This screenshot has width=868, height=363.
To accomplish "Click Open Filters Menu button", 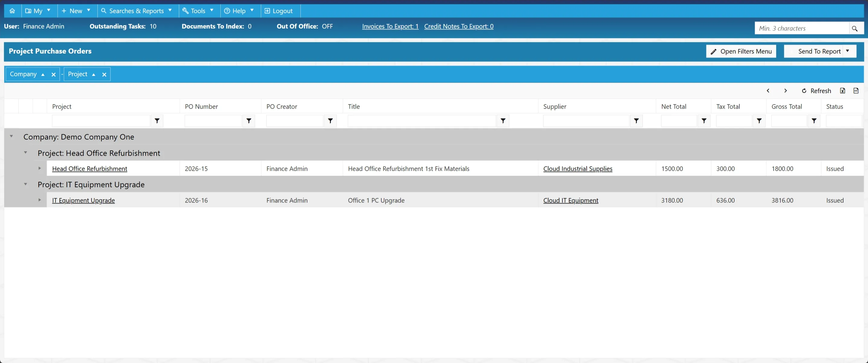I will pyautogui.click(x=741, y=51).
